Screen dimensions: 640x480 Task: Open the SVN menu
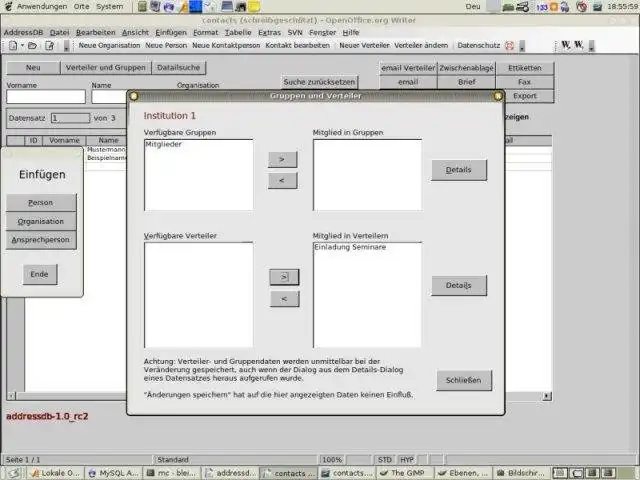pyautogui.click(x=295, y=32)
